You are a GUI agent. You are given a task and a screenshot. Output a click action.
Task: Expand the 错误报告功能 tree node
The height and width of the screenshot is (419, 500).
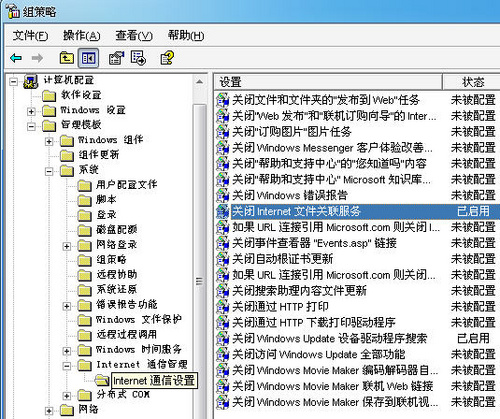click(x=67, y=306)
